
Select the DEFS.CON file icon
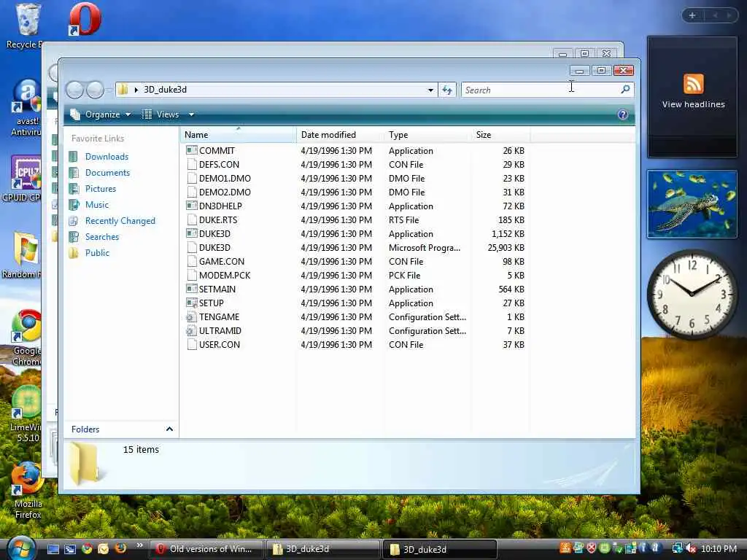tap(192, 164)
